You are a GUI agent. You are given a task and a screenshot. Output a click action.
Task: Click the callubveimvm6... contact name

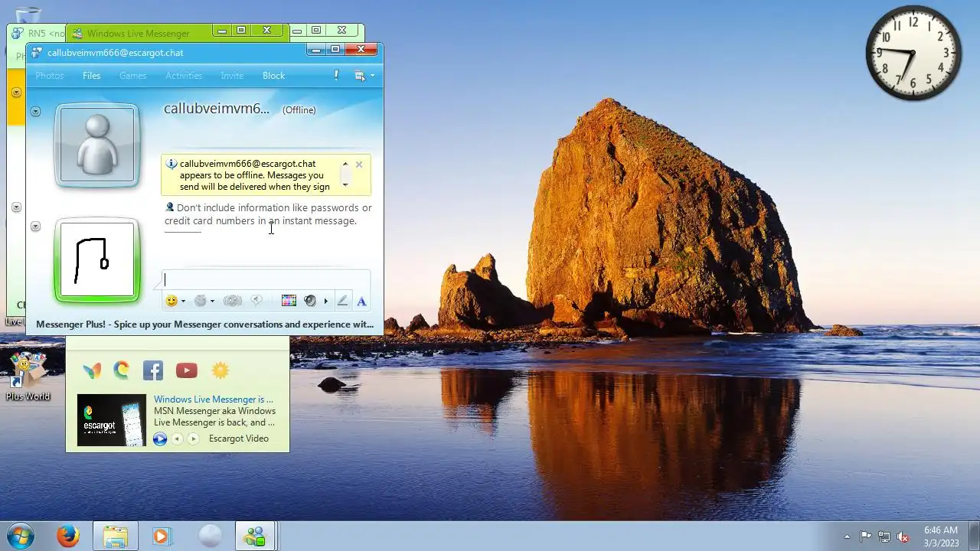point(217,109)
